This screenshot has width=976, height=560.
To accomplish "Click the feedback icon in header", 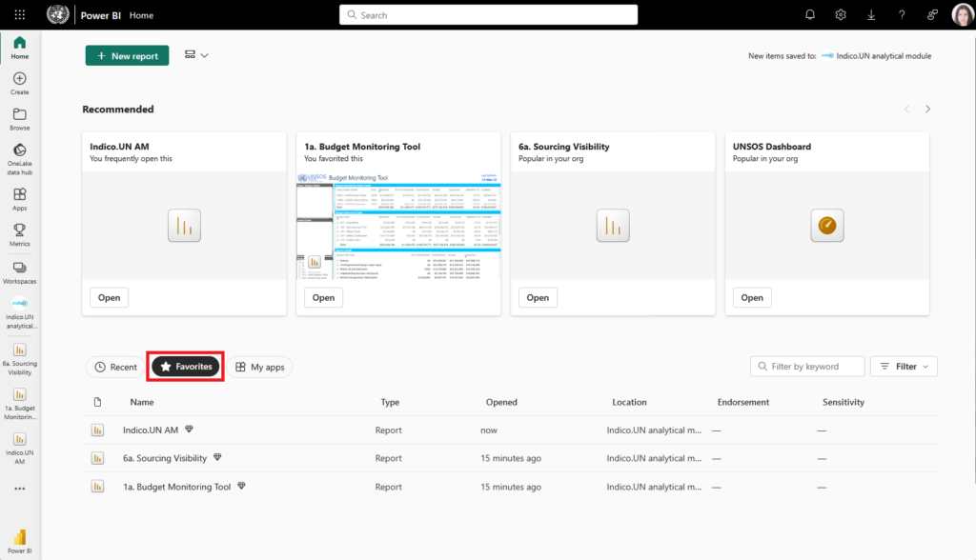I will click(932, 15).
